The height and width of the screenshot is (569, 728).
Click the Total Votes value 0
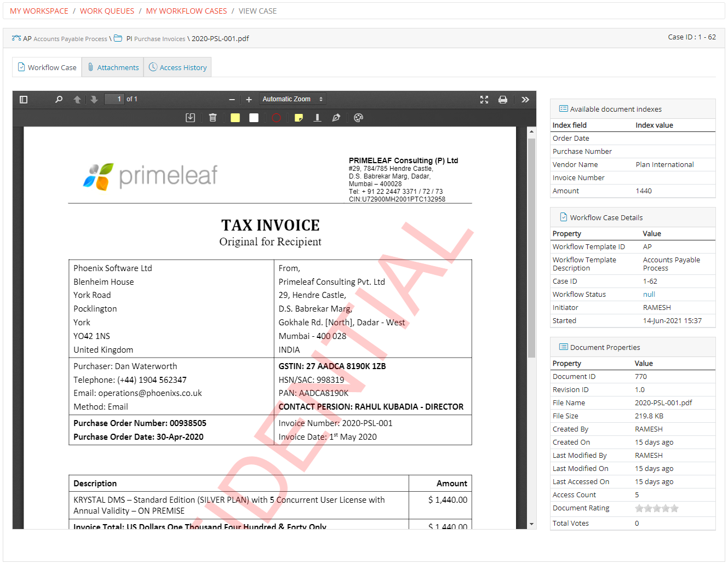(637, 524)
